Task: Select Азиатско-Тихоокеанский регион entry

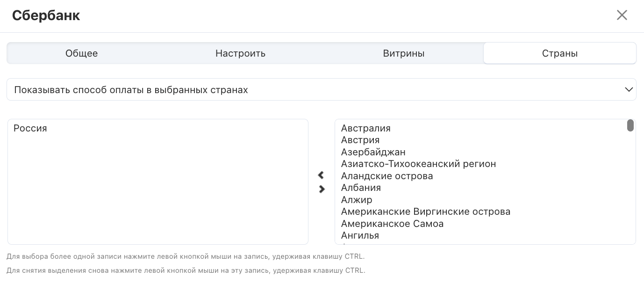Action: tap(418, 164)
